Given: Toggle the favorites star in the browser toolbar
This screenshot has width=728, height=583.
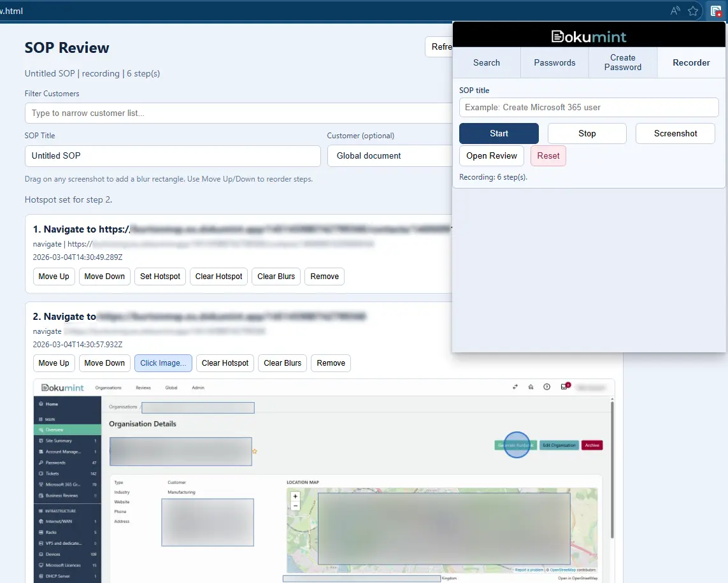Looking at the screenshot, I should pos(694,11).
